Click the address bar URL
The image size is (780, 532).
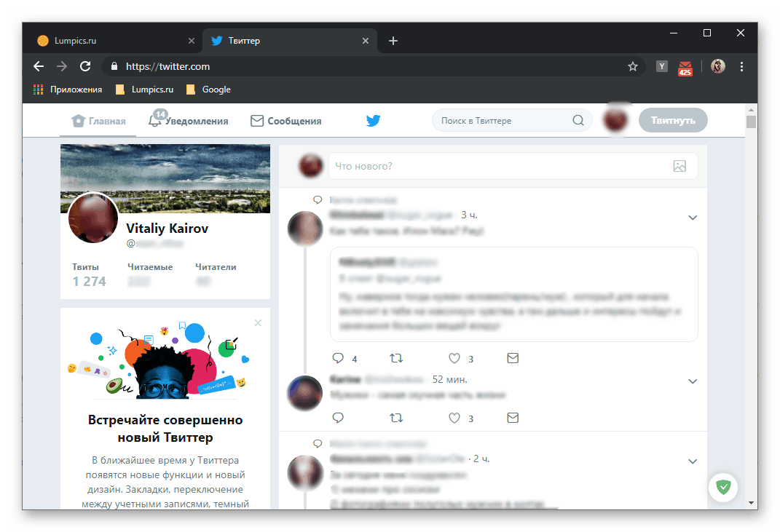(x=168, y=67)
